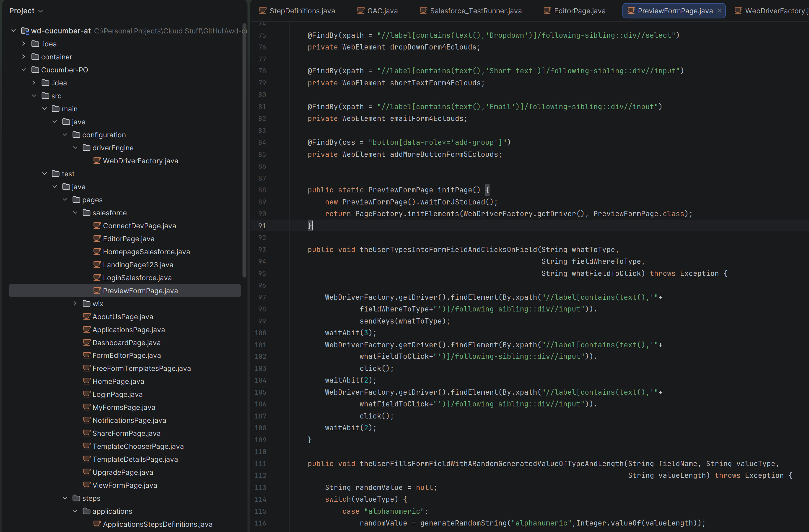Image resolution: width=809 pixels, height=532 pixels.
Task: Click the wd-cucumber-at project module icon
Action: (25, 31)
